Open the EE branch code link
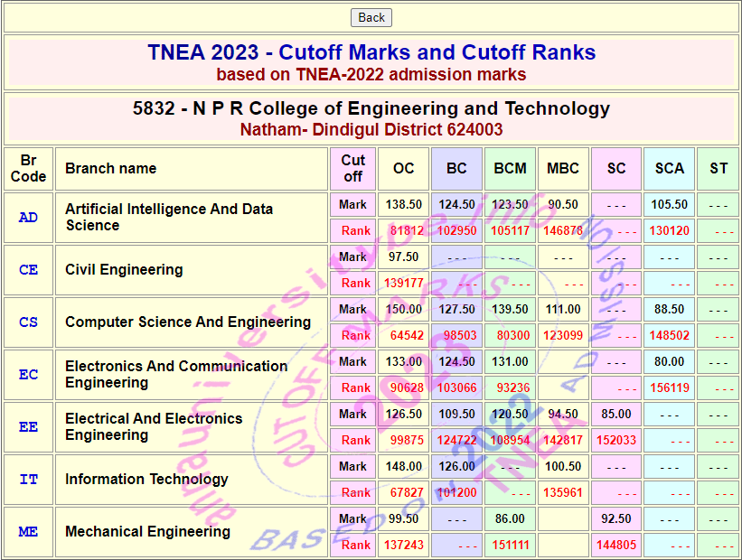 click(28, 427)
